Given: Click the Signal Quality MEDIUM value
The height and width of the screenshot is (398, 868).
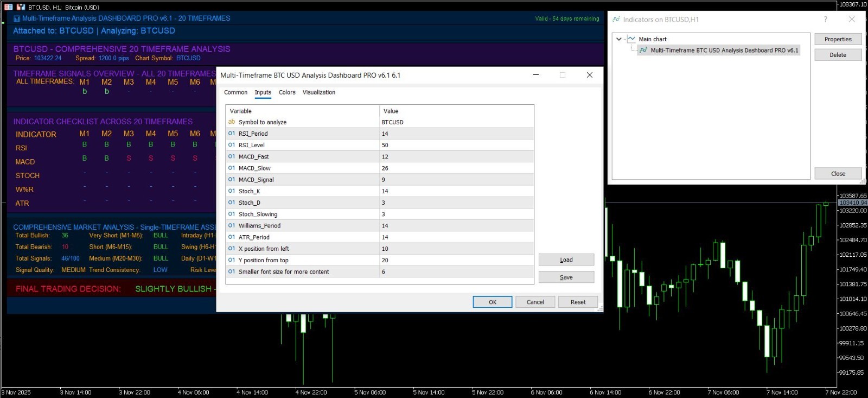Looking at the screenshot, I should [73, 270].
